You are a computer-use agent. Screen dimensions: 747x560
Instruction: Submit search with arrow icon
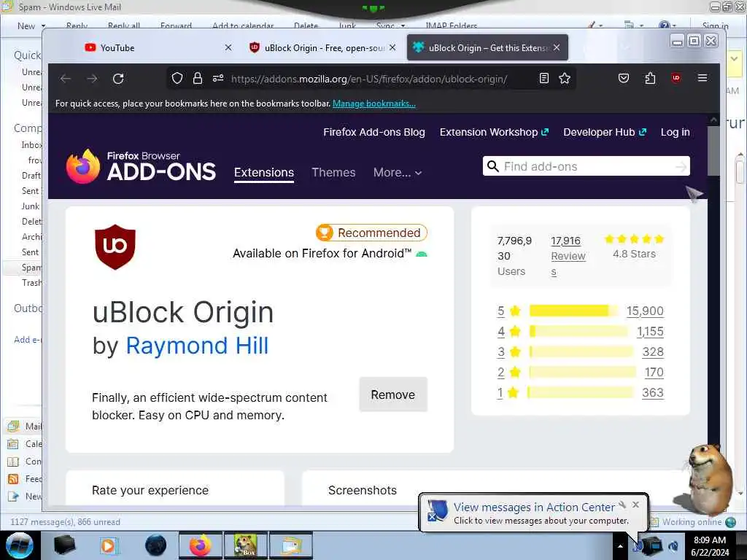[x=681, y=167]
